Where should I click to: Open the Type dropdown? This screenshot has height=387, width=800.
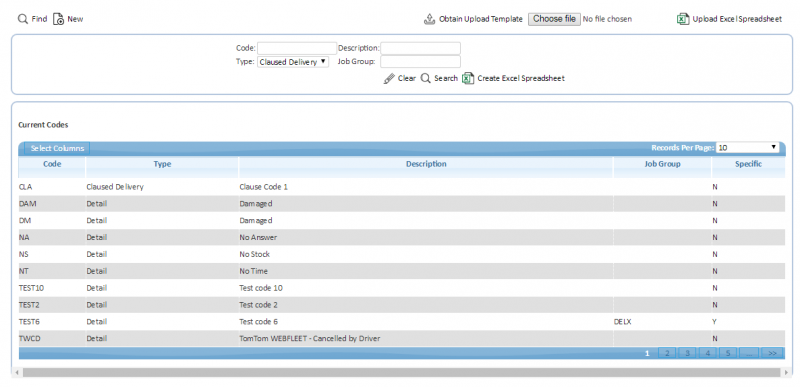(x=293, y=62)
